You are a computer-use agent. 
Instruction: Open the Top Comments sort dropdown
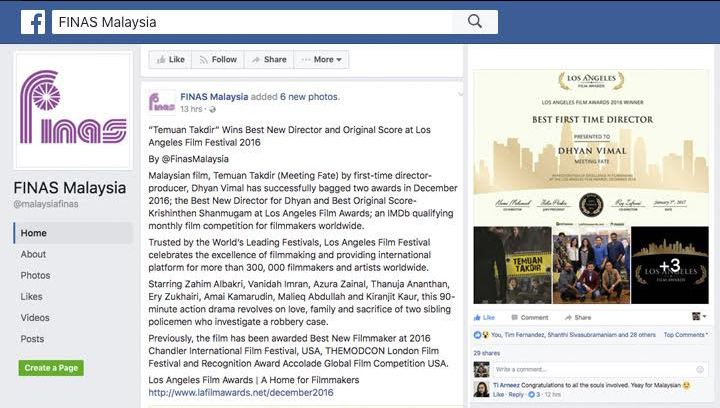[x=686, y=335]
